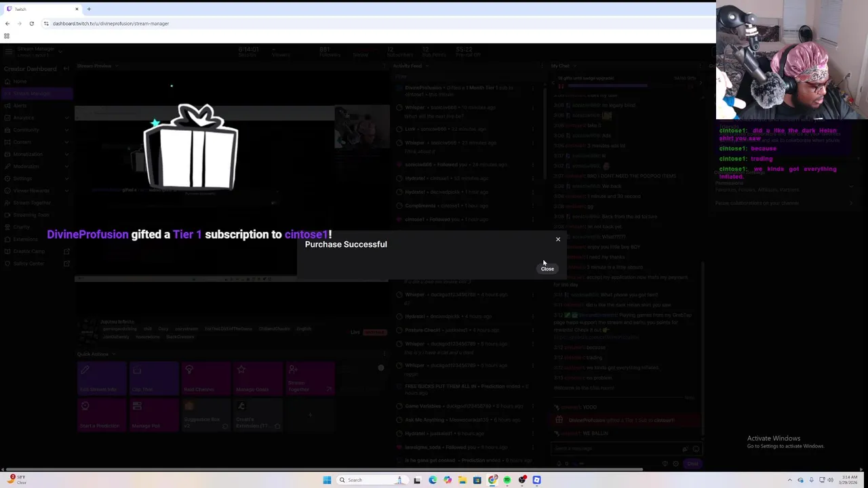Open Streaming Tools in the sidebar
Image resolution: width=868 pixels, height=488 pixels.
37,215
